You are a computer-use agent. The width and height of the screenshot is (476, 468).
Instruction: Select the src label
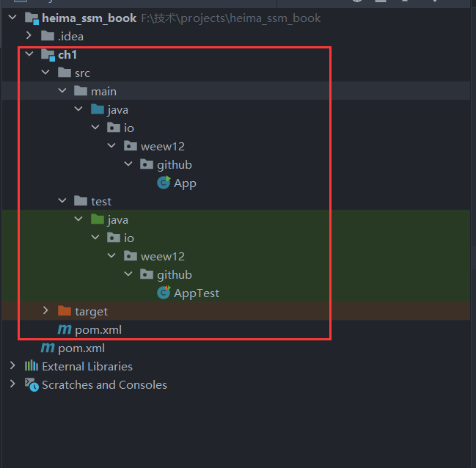click(x=83, y=73)
